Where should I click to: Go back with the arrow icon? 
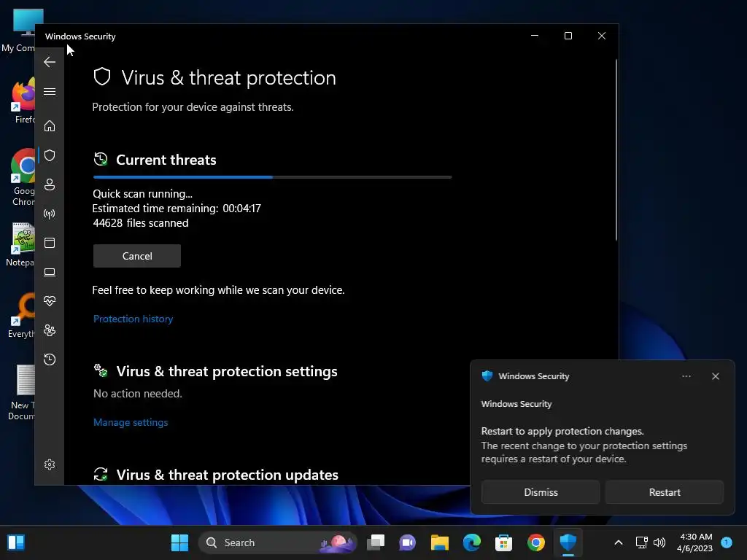(50, 62)
